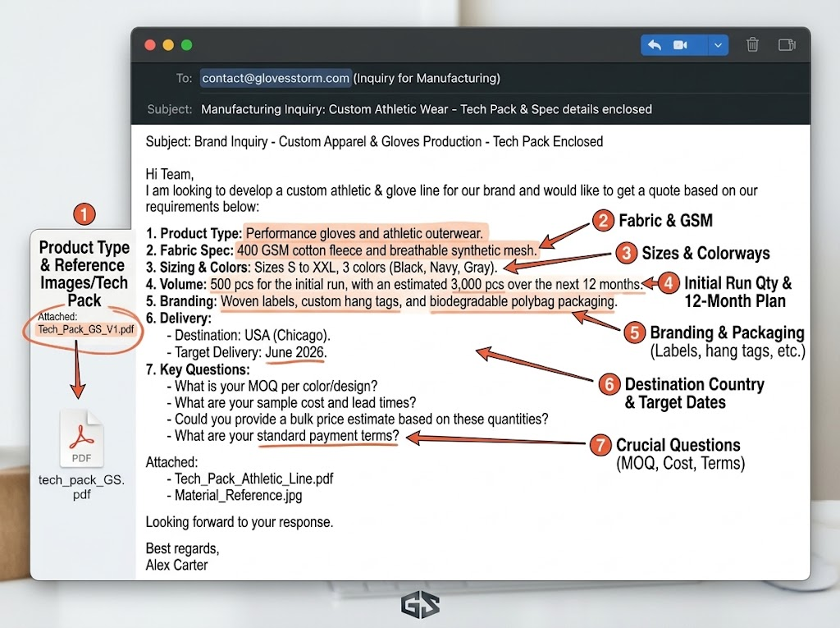Viewport: 840px width, 628px height.
Task: Start a video call with the camera icon
Action: pyautogui.click(x=680, y=45)
